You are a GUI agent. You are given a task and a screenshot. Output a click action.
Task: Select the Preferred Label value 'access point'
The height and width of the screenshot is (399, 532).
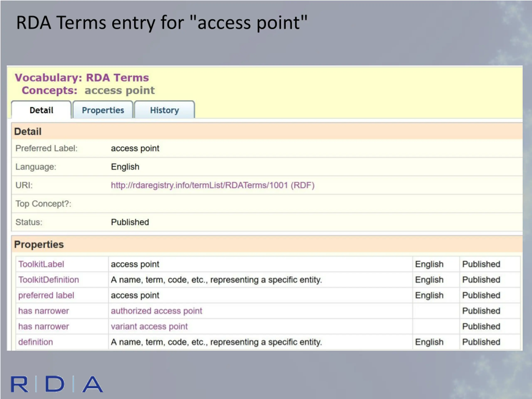pyautogui.click(x=135, y=148)
